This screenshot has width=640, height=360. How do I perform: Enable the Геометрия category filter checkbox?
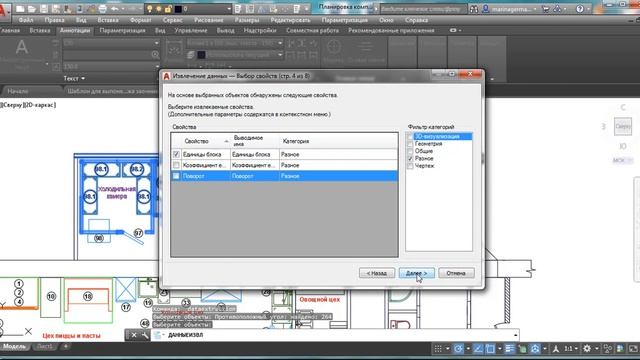410,144
